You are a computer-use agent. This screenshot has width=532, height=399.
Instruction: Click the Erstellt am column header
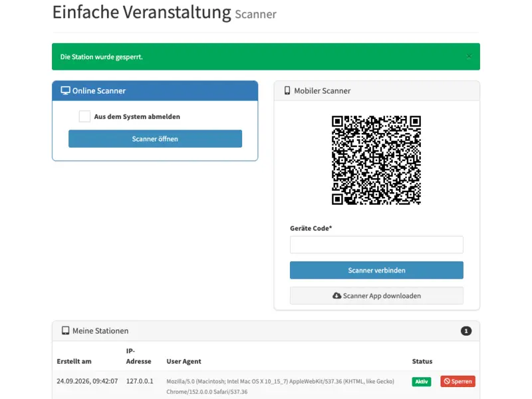(74, 361)
